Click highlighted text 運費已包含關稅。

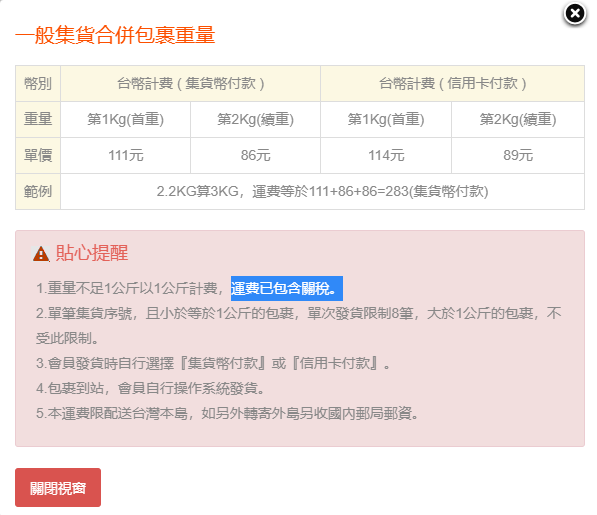click(x=287, y=289)
